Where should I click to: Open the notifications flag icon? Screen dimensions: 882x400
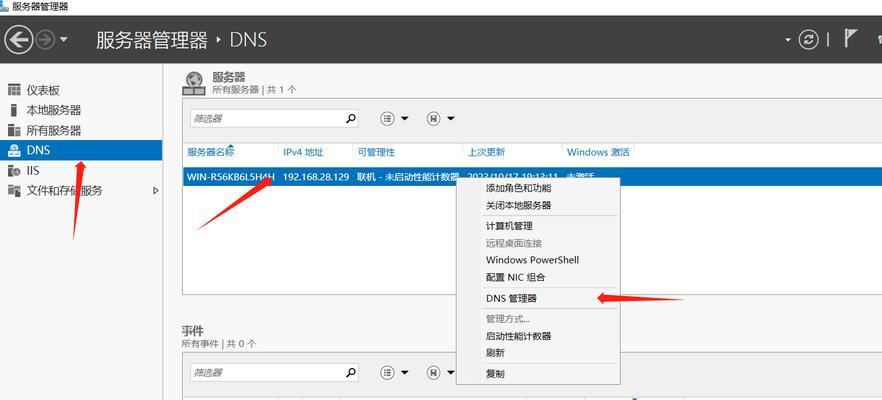(850, 38)
